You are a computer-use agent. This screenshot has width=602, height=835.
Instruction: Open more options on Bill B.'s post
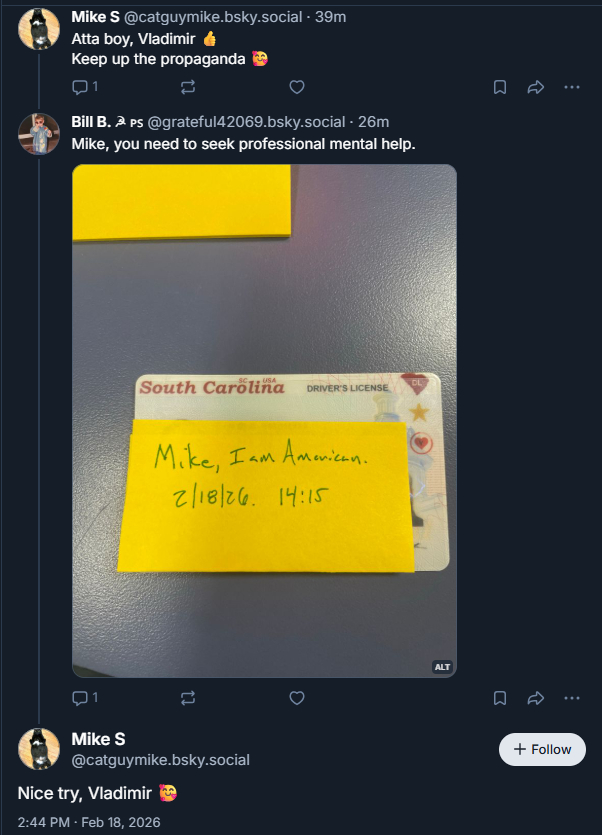(x=572, y=698)
